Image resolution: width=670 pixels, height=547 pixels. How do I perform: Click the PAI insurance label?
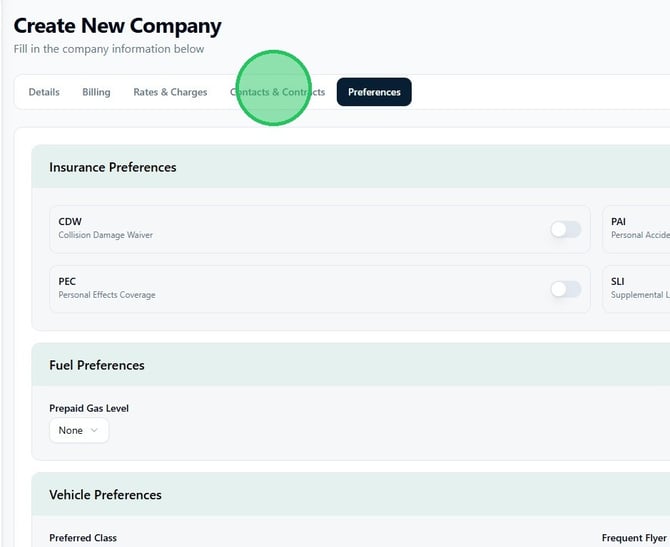pos(618,221)
